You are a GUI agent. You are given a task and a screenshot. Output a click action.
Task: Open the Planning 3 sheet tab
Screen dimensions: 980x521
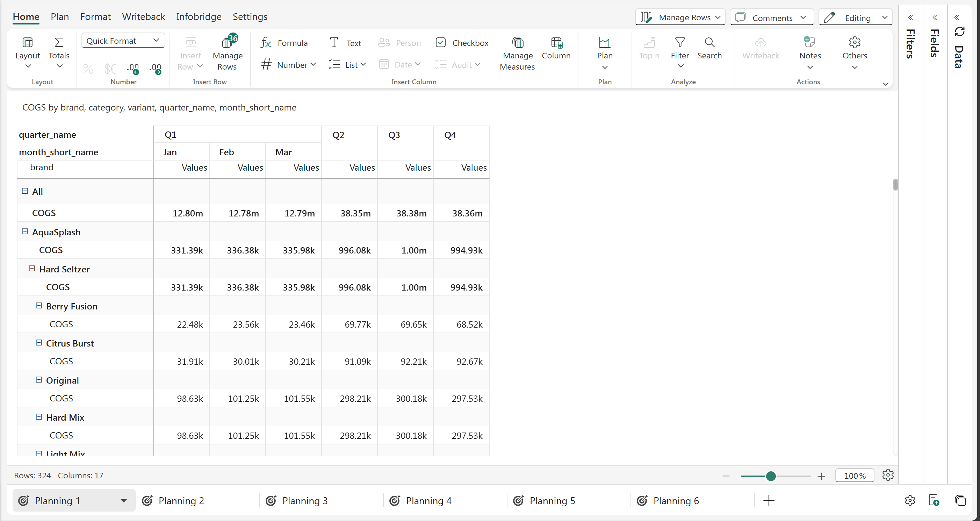pyautogui.click(x=304, y=500)
